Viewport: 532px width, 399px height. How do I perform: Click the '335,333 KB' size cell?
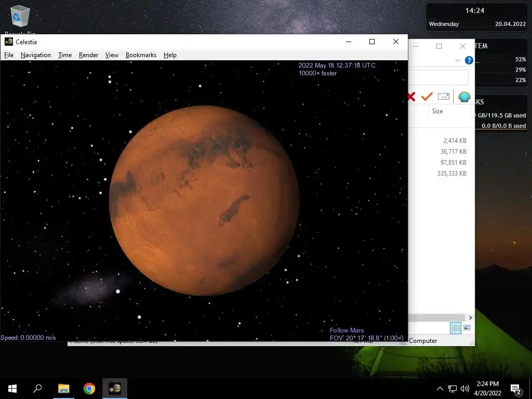[452, 173]
